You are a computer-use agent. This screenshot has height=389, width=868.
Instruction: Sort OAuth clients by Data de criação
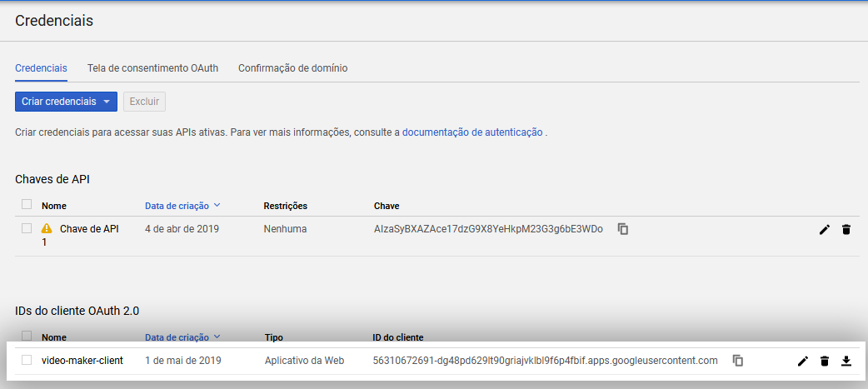click(x=182, y=337)
